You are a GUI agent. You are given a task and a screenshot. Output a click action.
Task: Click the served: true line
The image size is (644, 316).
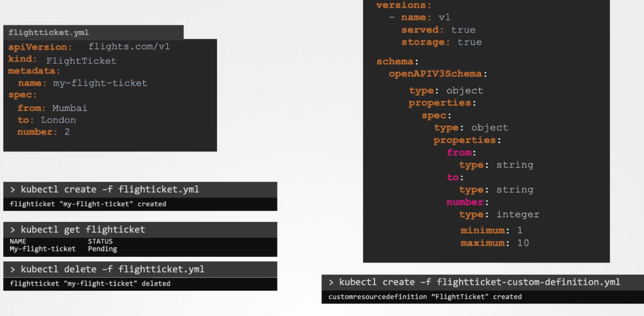[x=438, y=30]
